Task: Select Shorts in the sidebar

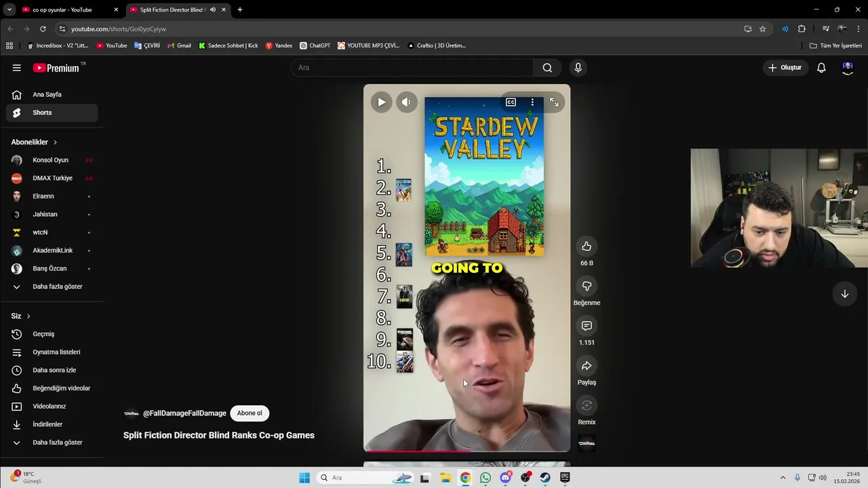Action: click(52, 113)
